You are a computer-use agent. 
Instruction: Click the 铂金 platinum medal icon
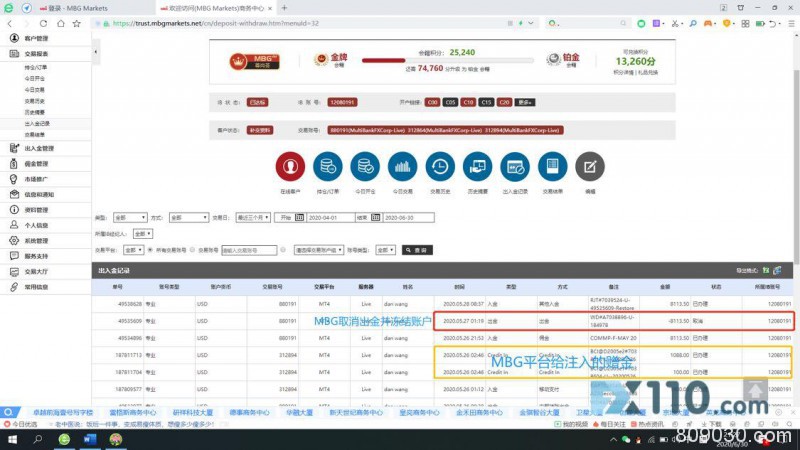(x=554, y=59)
